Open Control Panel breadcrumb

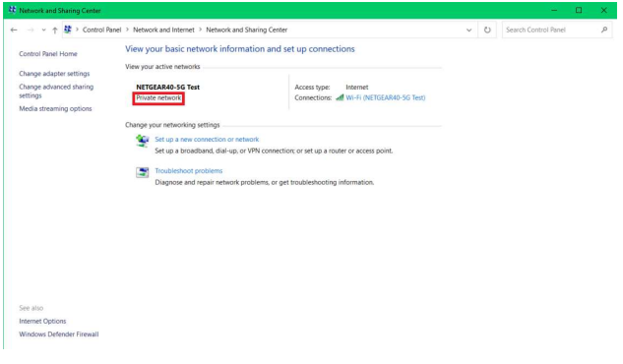tap(101, 30)
